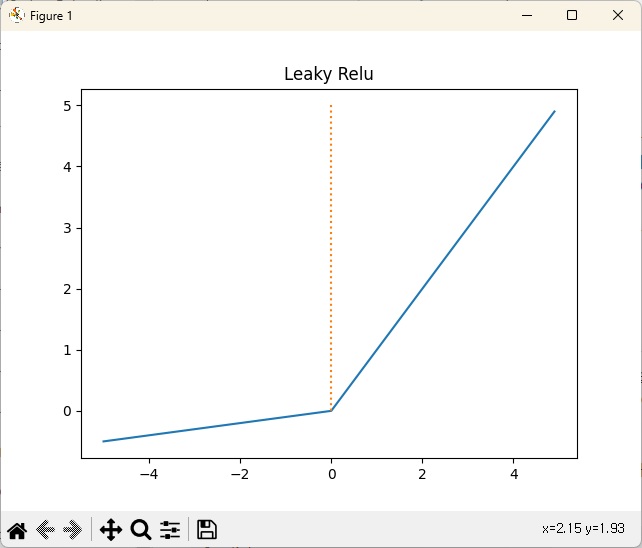Click the orange dotted vertical line
The height and width of the screenshot is (548, 642).
click(x=331, y=250)
